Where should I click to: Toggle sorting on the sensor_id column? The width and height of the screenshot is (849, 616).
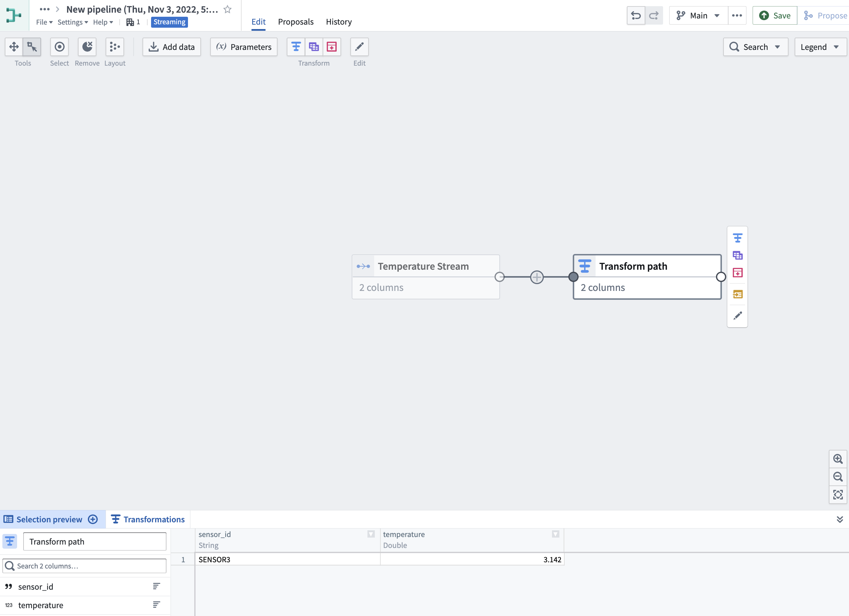[157, 586]
